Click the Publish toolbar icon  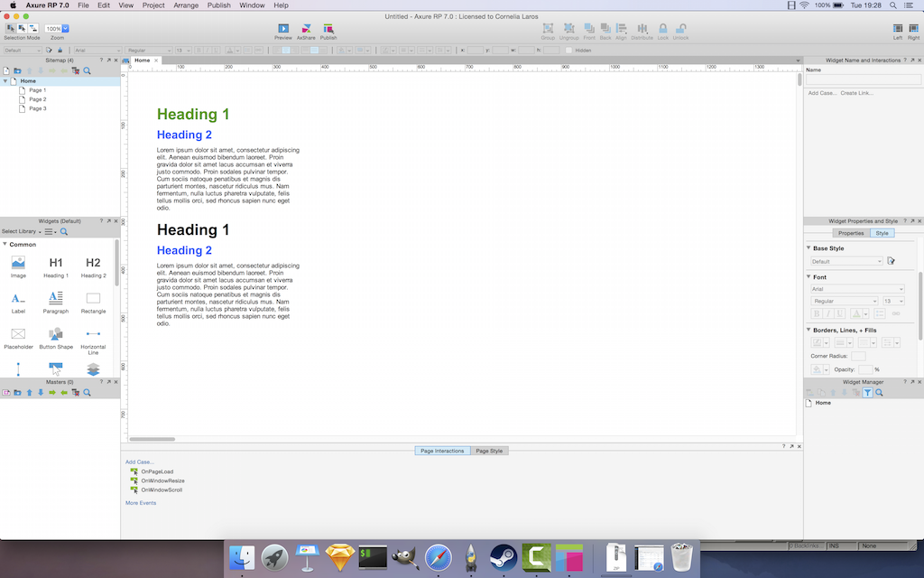[328, 32]
